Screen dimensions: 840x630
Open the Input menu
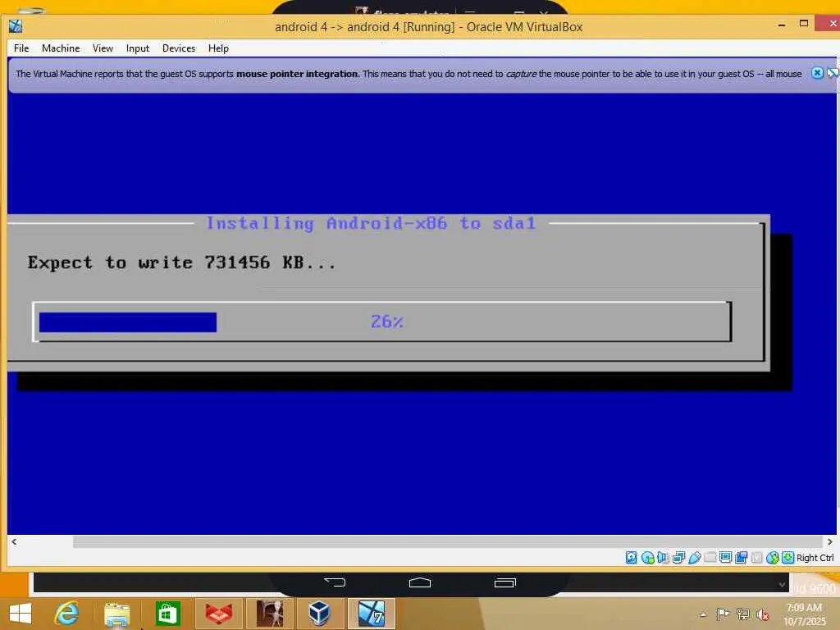[x=138, y=48]
